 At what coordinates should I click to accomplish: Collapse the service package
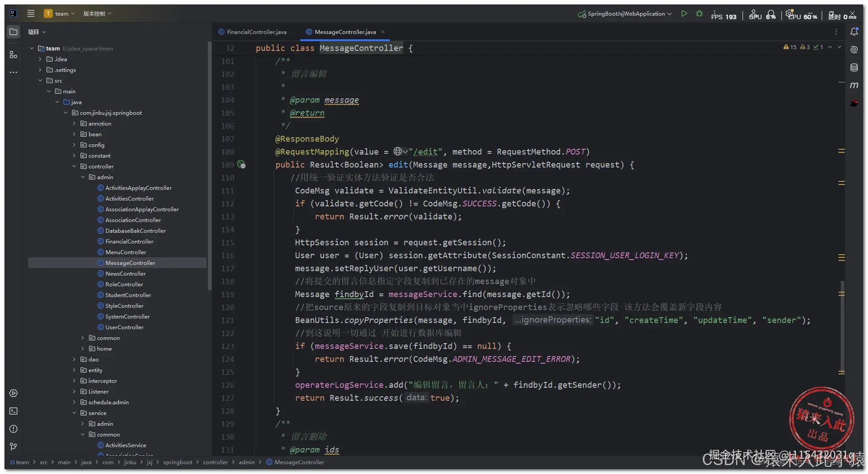pyautogui.click(x=74, y=413)
